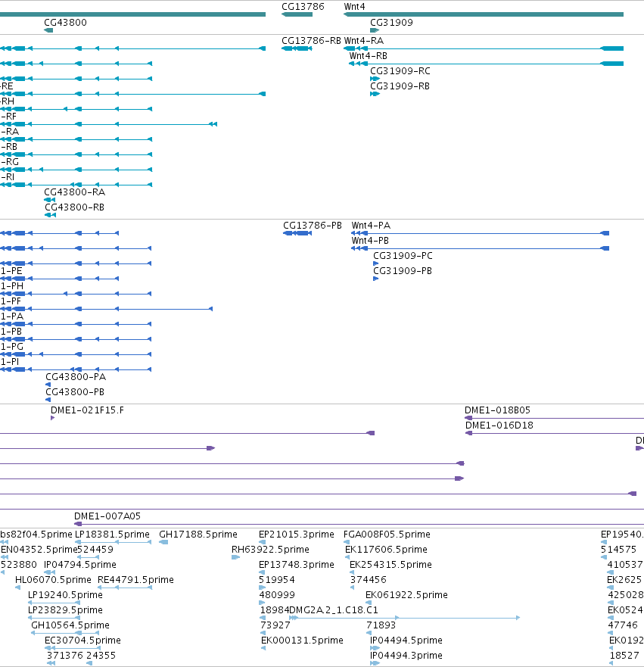Click the Wnt4 gene model bar
The image size is (644, 667).
(484, 14)
